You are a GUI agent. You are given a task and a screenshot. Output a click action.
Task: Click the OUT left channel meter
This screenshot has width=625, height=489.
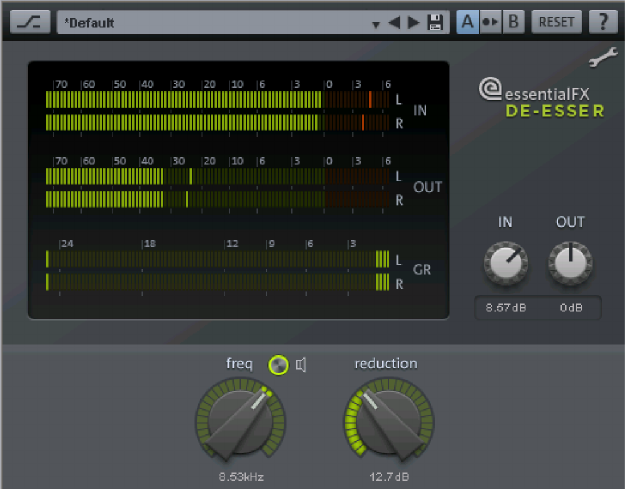tap(218, 176)
